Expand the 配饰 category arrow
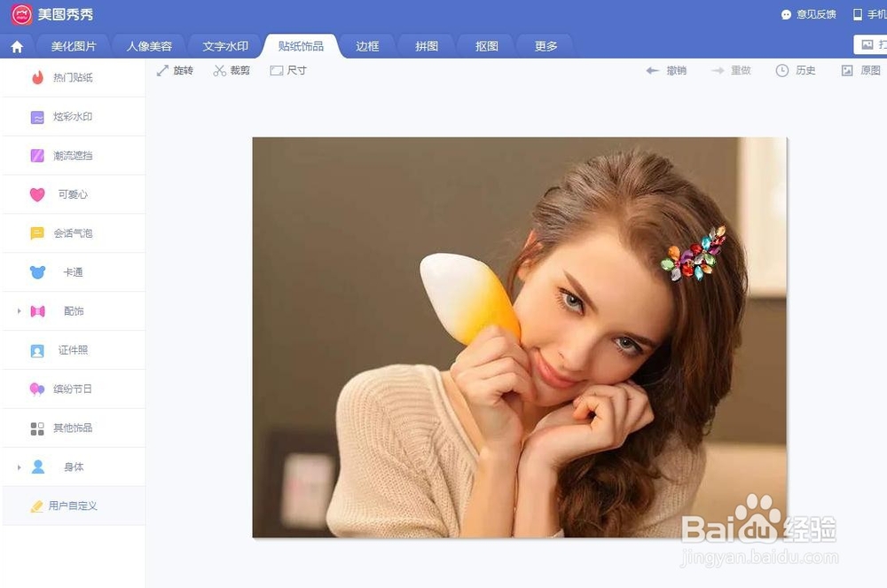Viewport: 887px width, 588px height. [19, 311]
